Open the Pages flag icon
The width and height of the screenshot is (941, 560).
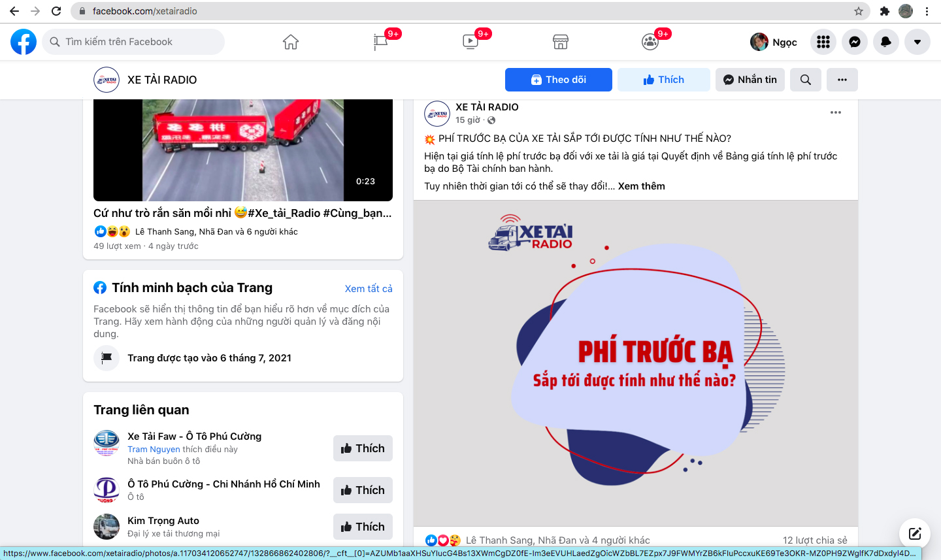tap(380, 42)
